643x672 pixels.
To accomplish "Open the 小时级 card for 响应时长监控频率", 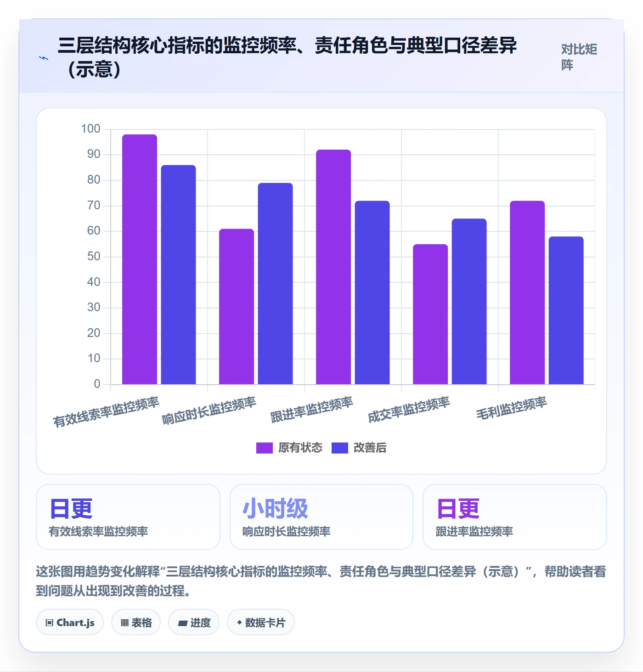I will tap(321, 517).
